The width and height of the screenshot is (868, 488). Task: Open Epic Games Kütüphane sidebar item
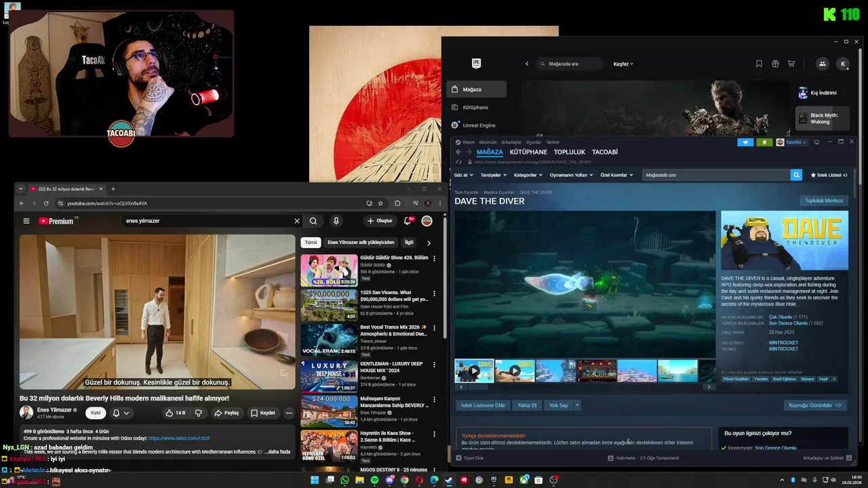[475, 107]
